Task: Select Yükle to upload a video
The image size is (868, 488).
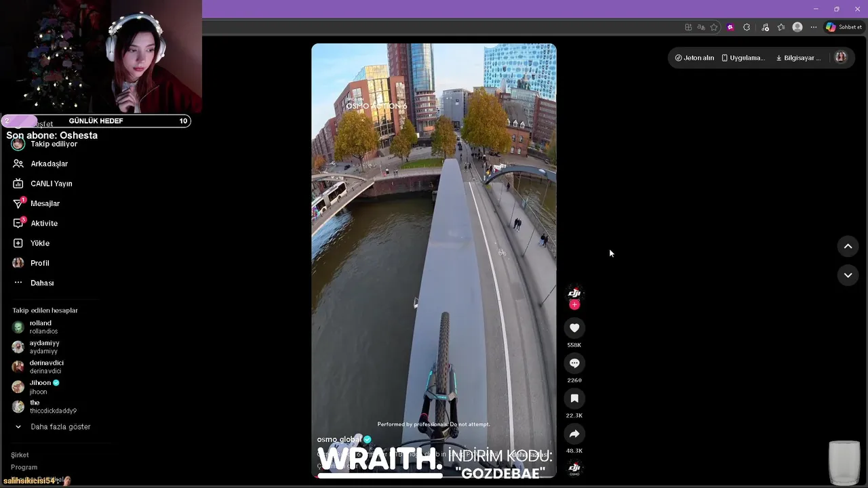Action: [31, 243]
